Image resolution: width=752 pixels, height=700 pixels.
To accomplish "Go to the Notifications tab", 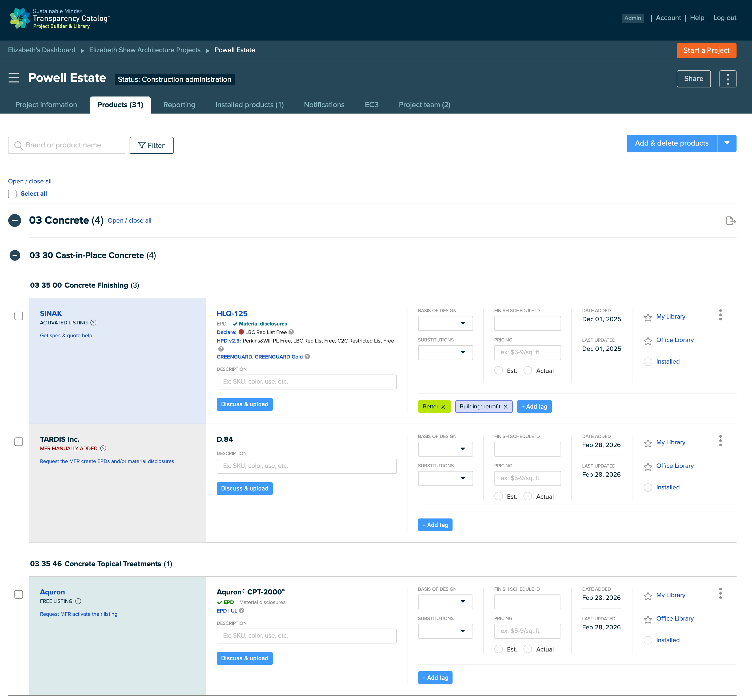I will click(324, 105).
